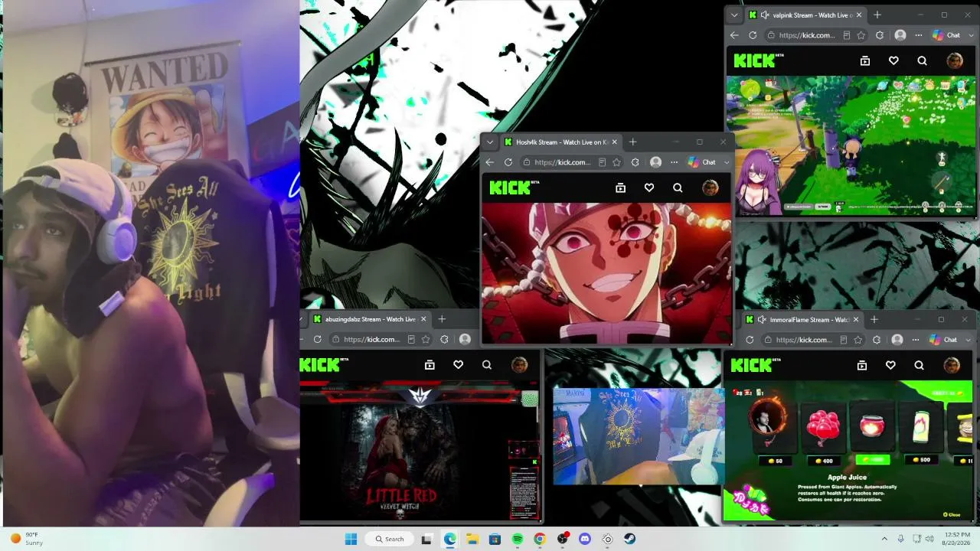Open the Following heart icon in valpink window
The image size is (980, 551).
(x=893, y=61)
